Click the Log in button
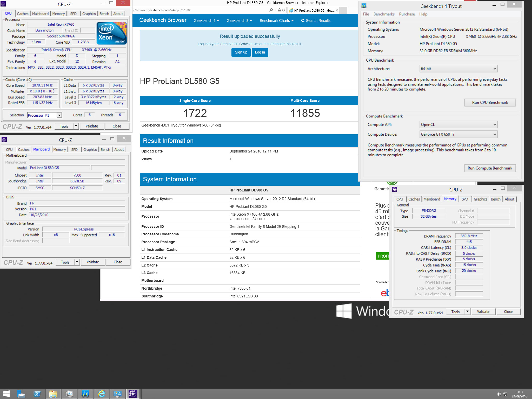The height and width of the screenshot is (399, 532). point(260,52)
